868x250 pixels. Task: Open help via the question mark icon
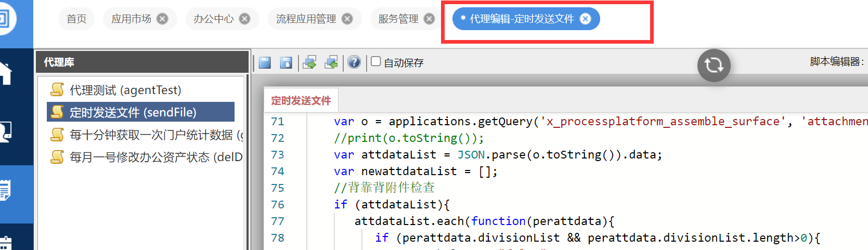point(354,62)
